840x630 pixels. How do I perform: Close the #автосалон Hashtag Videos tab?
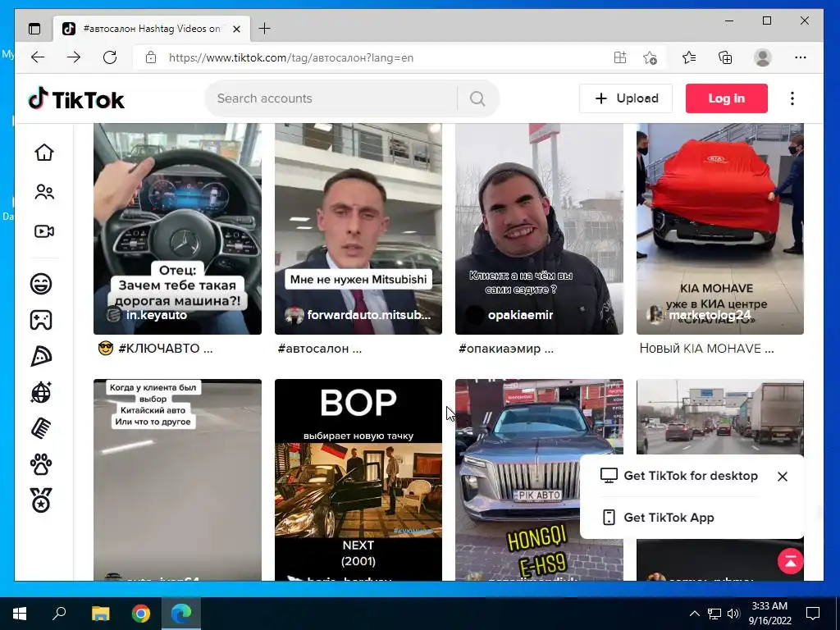coord(237,29)
